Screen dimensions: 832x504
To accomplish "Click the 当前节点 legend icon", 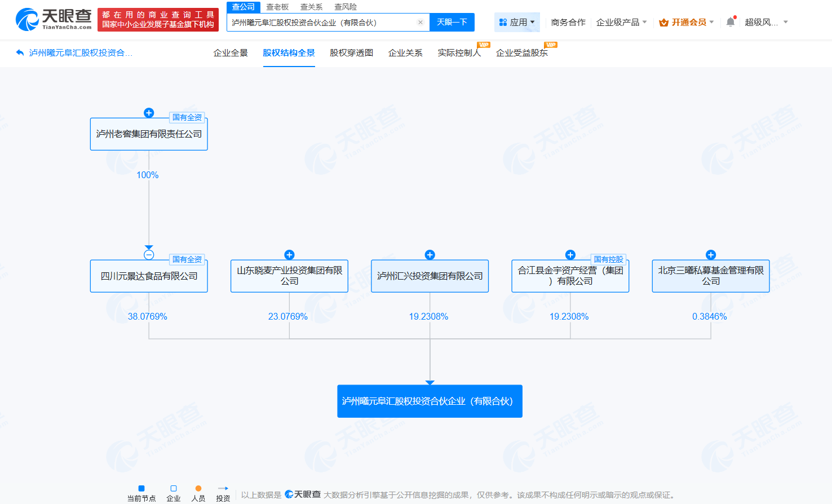I will 142,488.
